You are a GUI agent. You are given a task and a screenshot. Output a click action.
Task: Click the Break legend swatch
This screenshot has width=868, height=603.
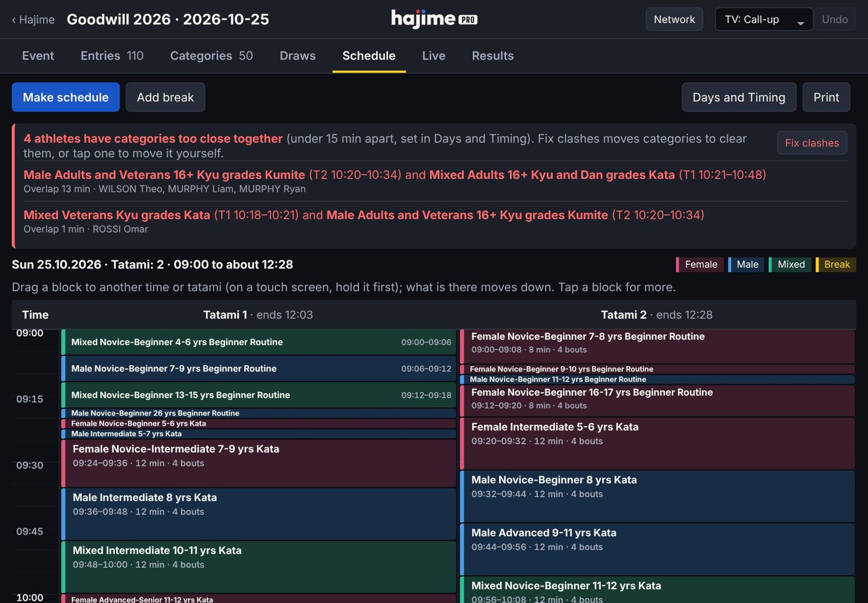coord(835,265)
